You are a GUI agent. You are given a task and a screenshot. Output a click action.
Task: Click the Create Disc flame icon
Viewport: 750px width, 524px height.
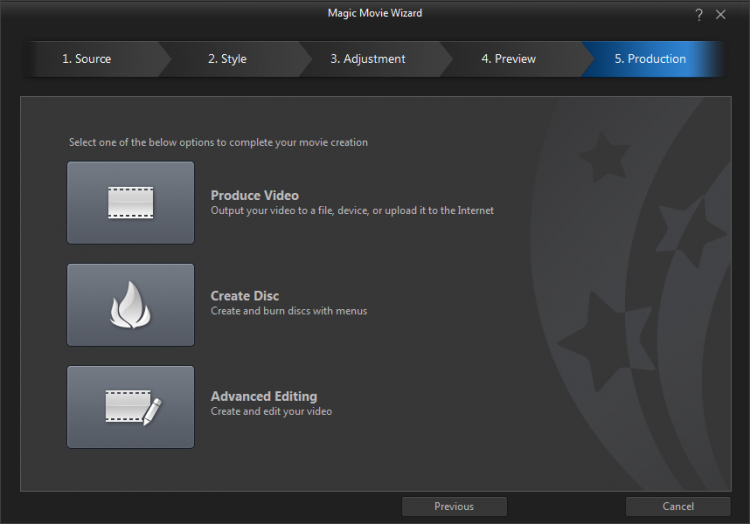pyautogui.click(x=130, y=305)
